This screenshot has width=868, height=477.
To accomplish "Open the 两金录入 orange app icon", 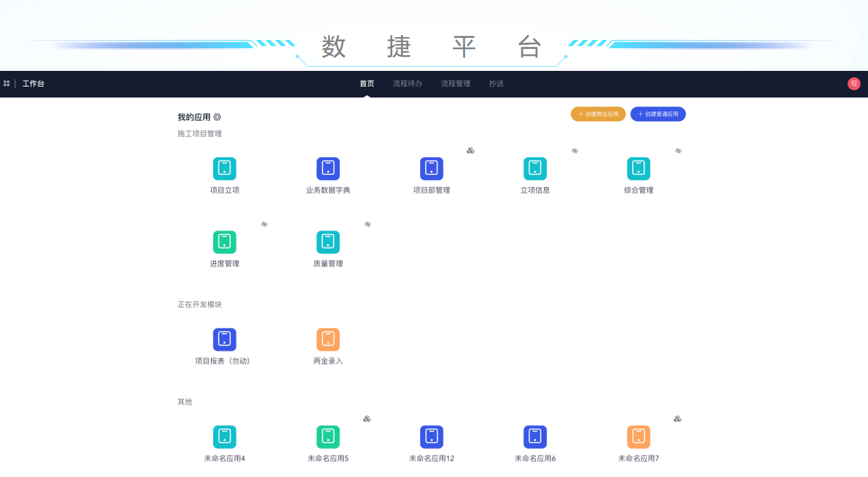I will point(328,340).
